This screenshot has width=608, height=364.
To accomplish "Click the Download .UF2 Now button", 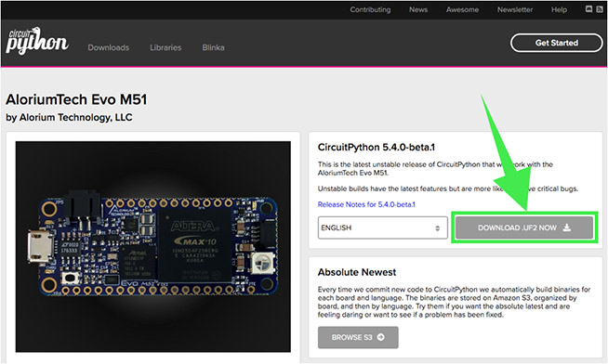I will point(524,227).
